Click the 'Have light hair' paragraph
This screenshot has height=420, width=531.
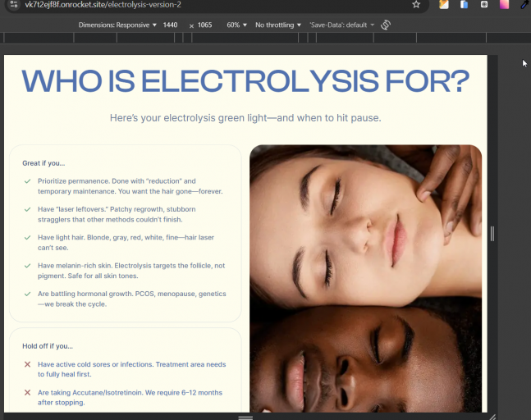[x=126, y=242]
